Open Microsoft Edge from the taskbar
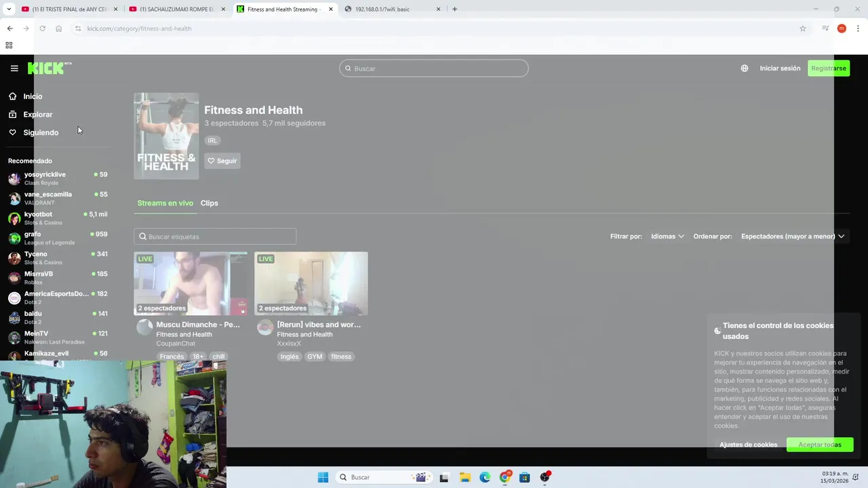Image resolution: width=868 pixels, height=488 pixels. click(485, 477)
